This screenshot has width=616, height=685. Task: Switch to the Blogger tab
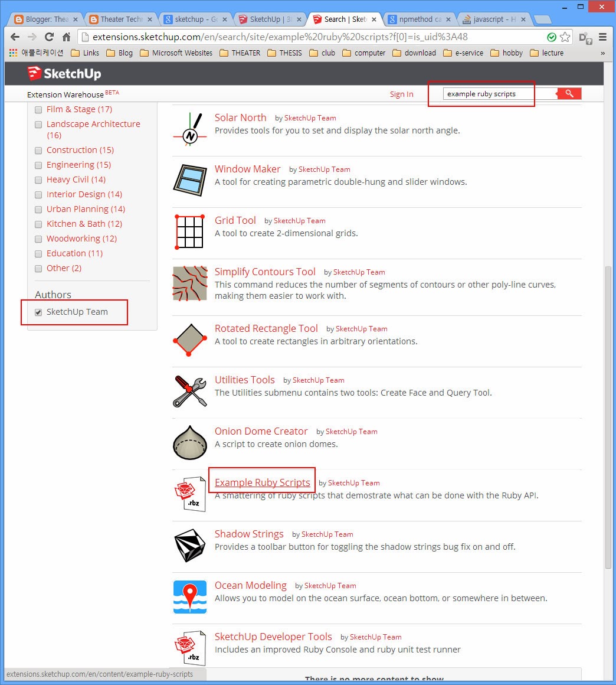46,19
